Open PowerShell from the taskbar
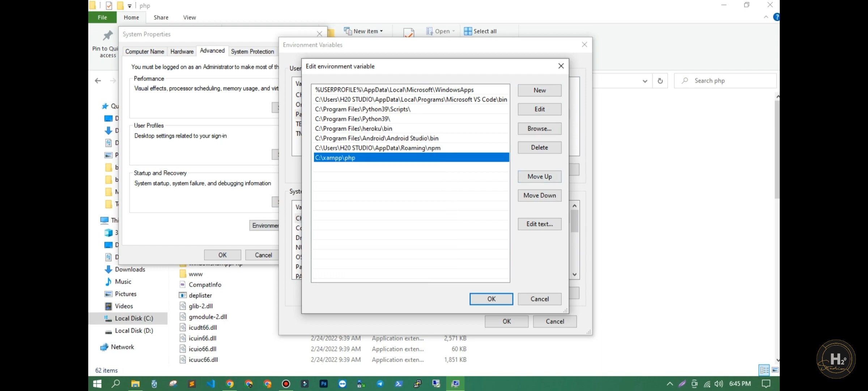 (x=399, y=384)
